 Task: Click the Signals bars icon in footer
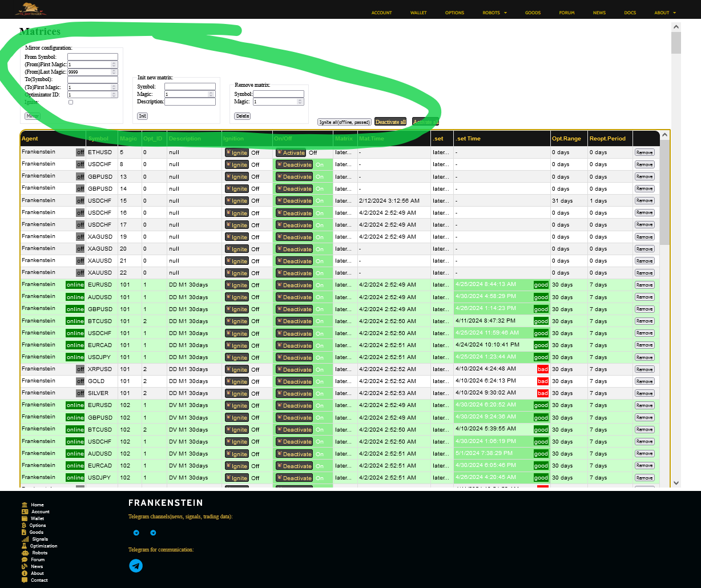point(25,539)
